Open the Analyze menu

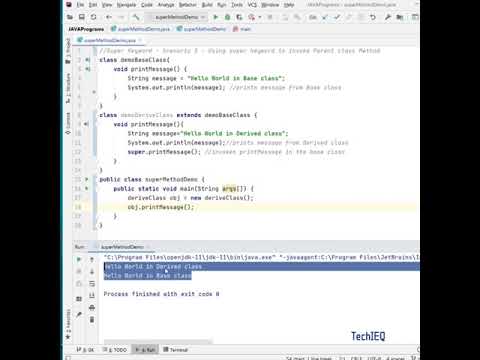coord(166,5)
